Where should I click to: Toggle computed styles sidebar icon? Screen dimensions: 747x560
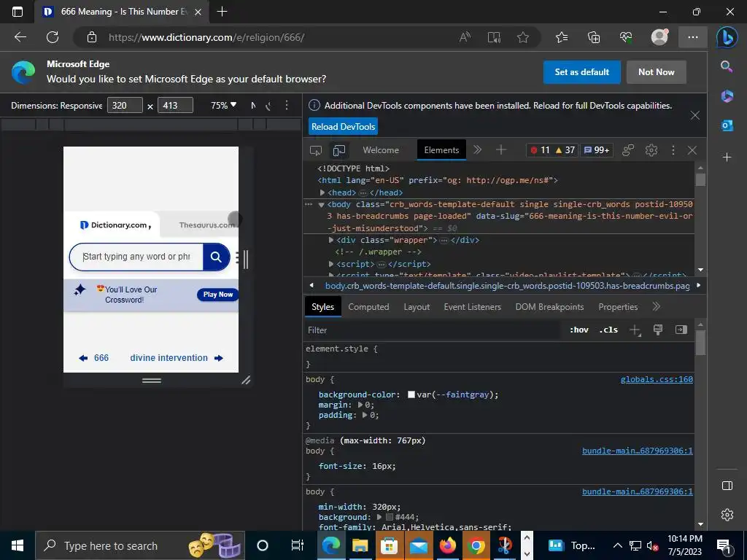[x=681, y=330]
